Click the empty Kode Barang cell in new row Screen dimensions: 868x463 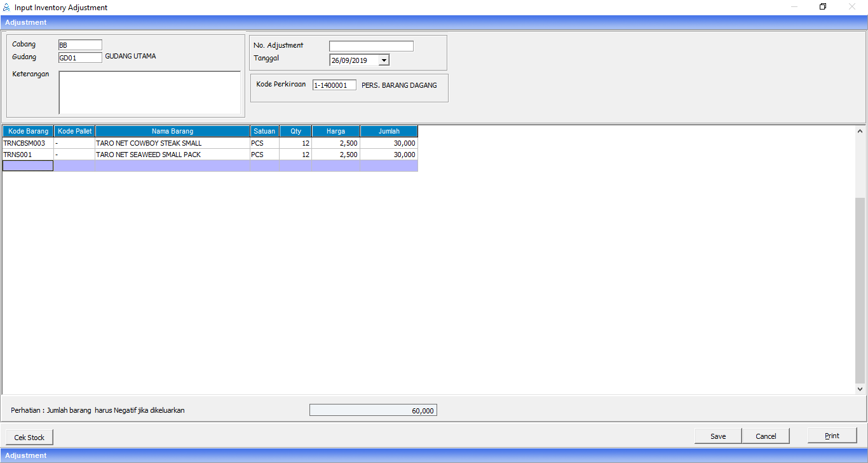28,166
